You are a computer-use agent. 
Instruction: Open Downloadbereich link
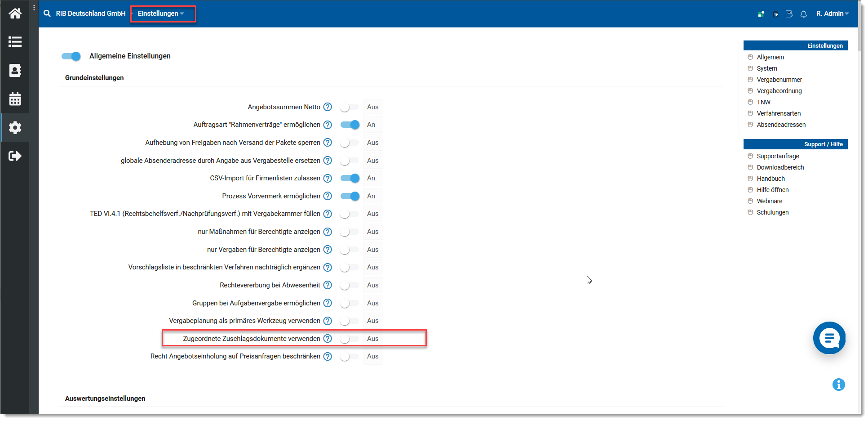780,167
